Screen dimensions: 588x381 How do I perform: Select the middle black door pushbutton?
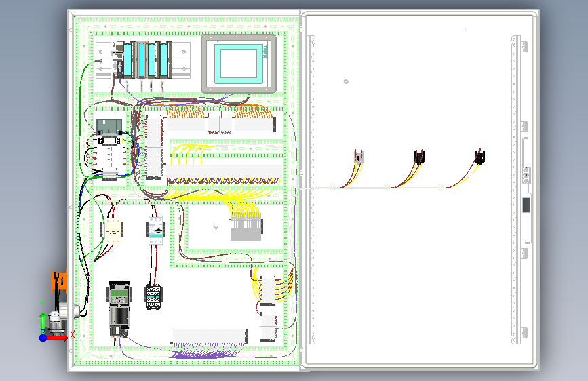click(x=419, y=157)
